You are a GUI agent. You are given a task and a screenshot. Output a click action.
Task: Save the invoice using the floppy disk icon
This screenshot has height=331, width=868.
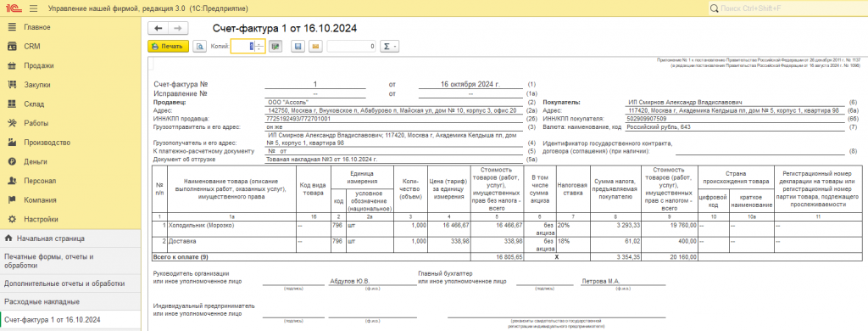click(298, 47)
